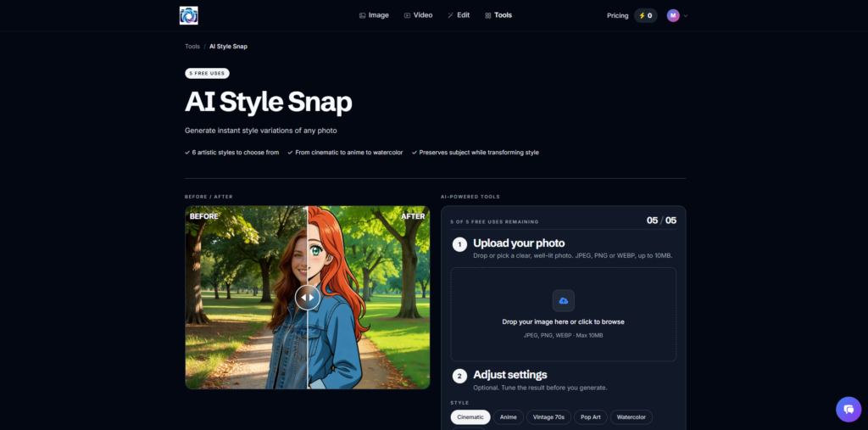868x430 pixels.
Task: Select the Pop Art style
Action: click(591, 416)
